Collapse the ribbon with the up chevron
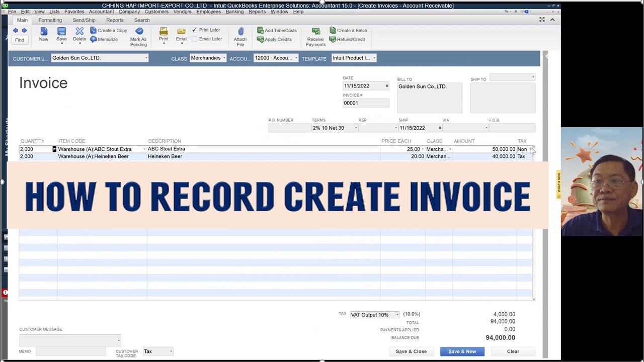 point(552,20)
